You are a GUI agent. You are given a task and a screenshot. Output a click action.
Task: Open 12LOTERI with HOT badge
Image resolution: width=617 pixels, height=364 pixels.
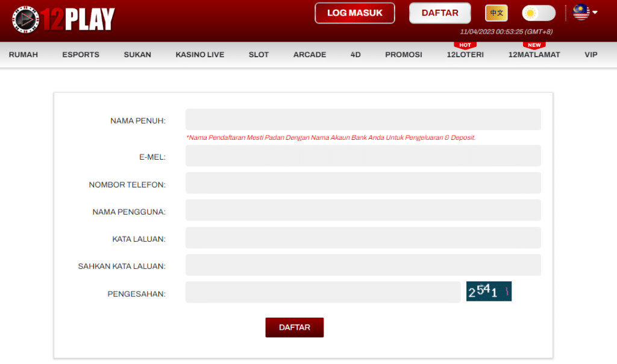pos(465,55)
